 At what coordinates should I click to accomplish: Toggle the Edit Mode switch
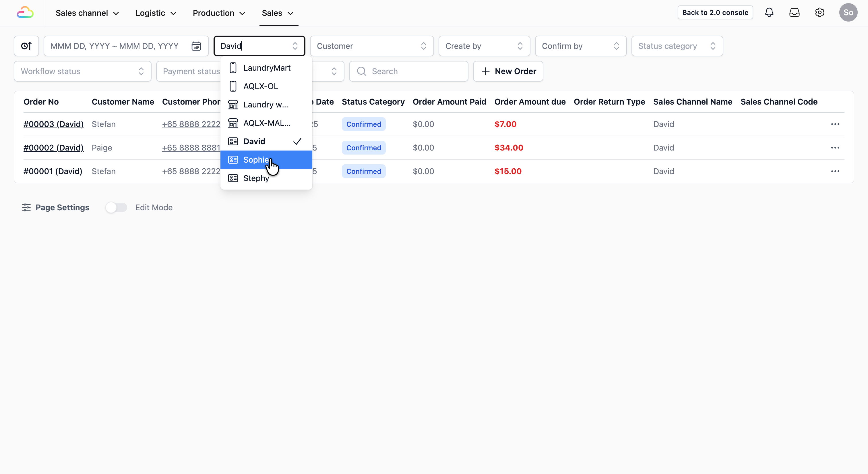(116, 207)
